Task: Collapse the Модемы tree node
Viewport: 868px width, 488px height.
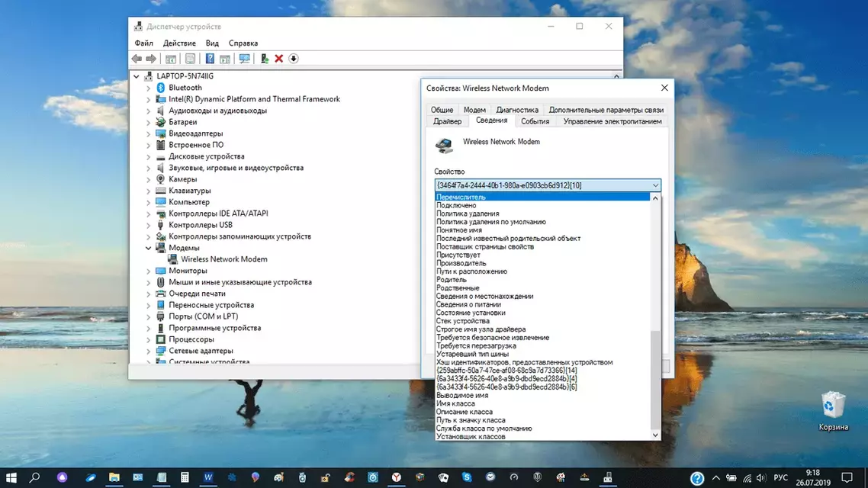Action: pos(149,248)
